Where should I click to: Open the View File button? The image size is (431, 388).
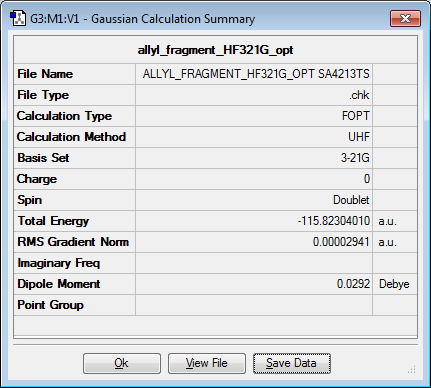[x=207, y=363]
